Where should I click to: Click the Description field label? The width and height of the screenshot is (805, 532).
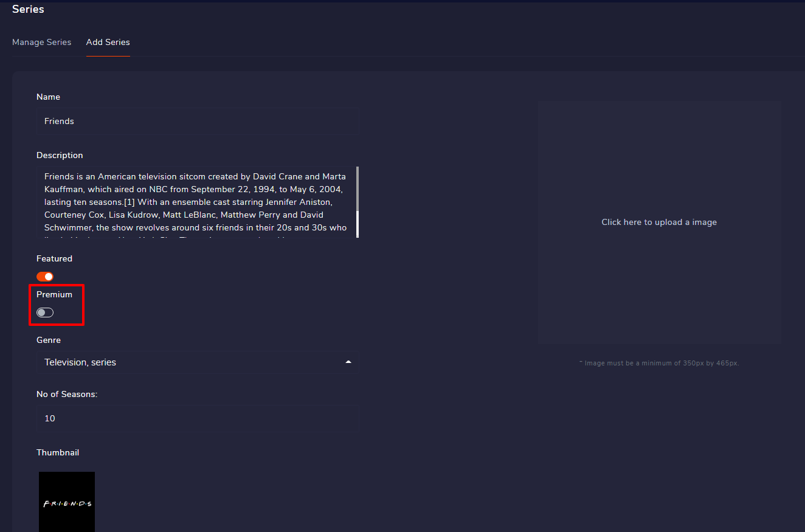coord(60,155)
